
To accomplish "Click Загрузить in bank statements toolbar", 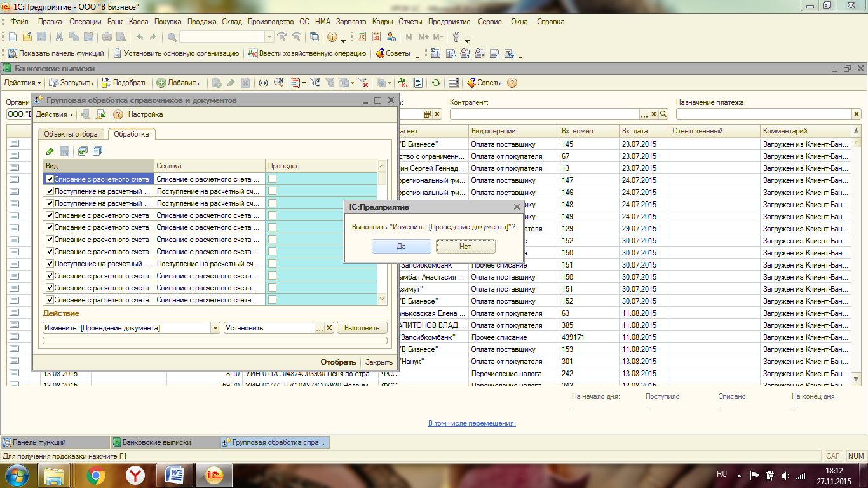I will [x=71, y=83].
